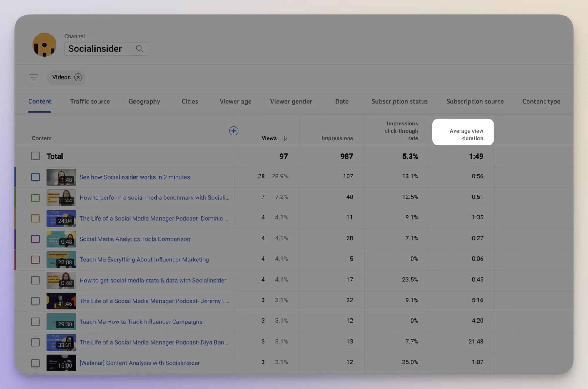Open 'See how Socialinsider works in 2 minutes'
588x389 pixels.
pyautogui.click(x=135, y=177)
